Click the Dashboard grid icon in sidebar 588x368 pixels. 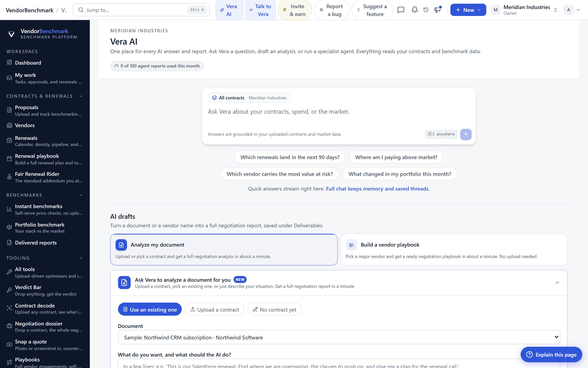click(9, 63)
